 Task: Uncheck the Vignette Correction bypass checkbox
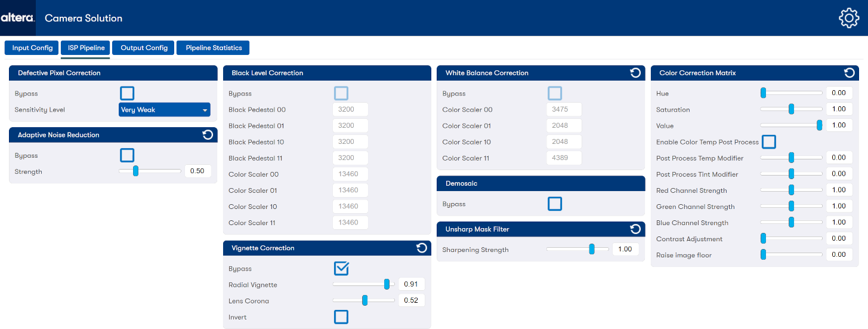(341, 269)
